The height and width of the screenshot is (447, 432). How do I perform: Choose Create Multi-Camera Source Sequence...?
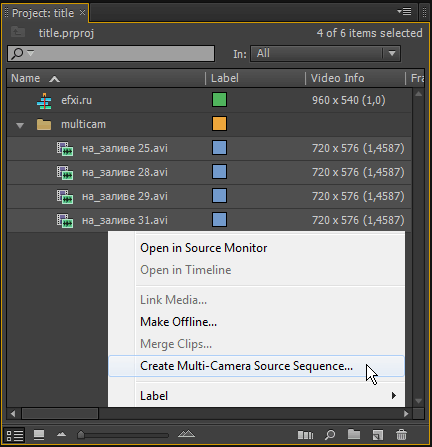point(256,366)
